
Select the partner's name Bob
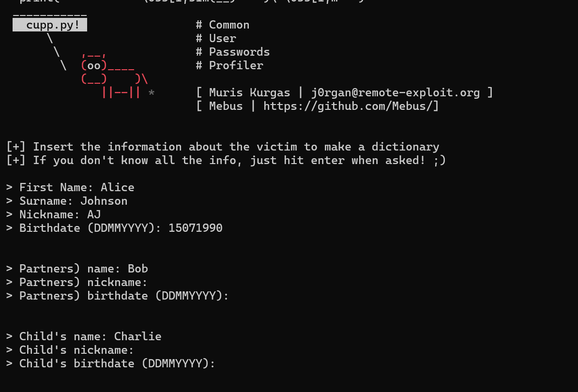137,269
